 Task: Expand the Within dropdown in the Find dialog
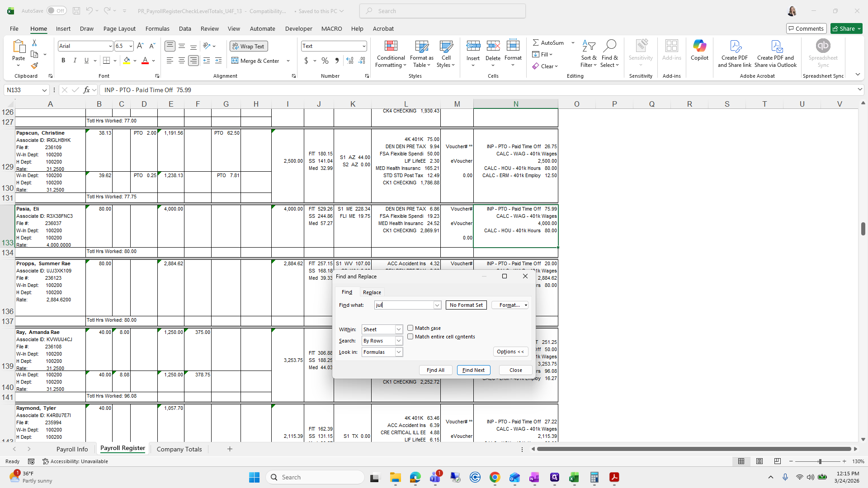pos(399,329)
